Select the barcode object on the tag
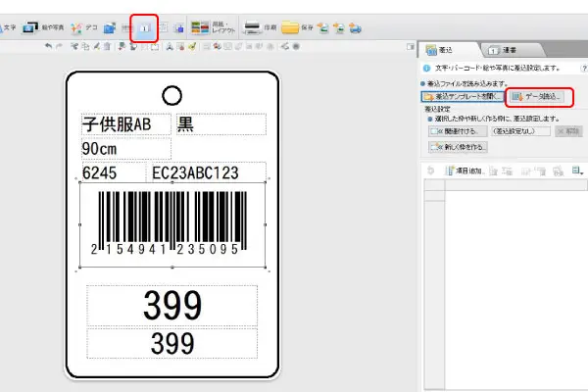The image size is (588, 392). pyautogui.click(x=172, y=224)
